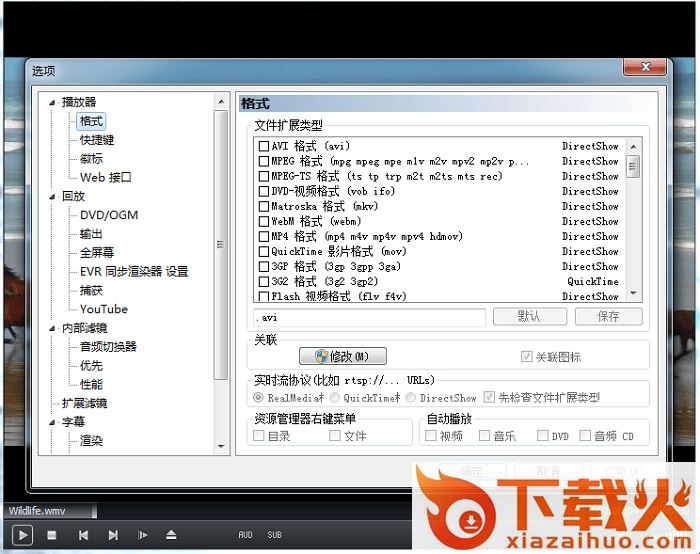Click the Stop playback icon
This screenshot has height=554, width=700.
pos(52,535)
